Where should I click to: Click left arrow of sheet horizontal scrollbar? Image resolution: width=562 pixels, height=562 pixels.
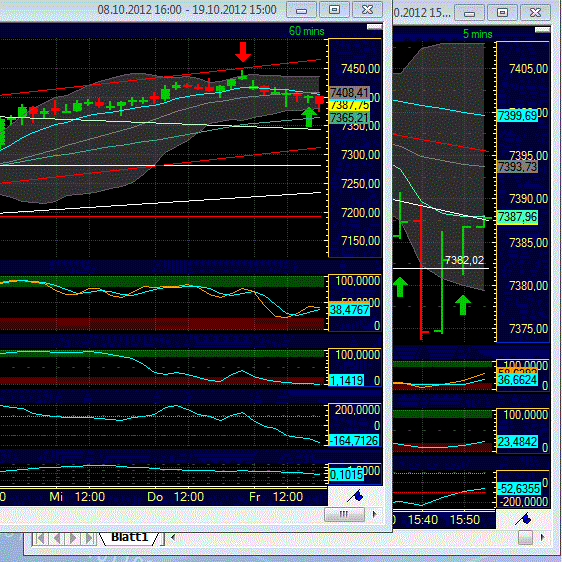click(x=173, y=537)
